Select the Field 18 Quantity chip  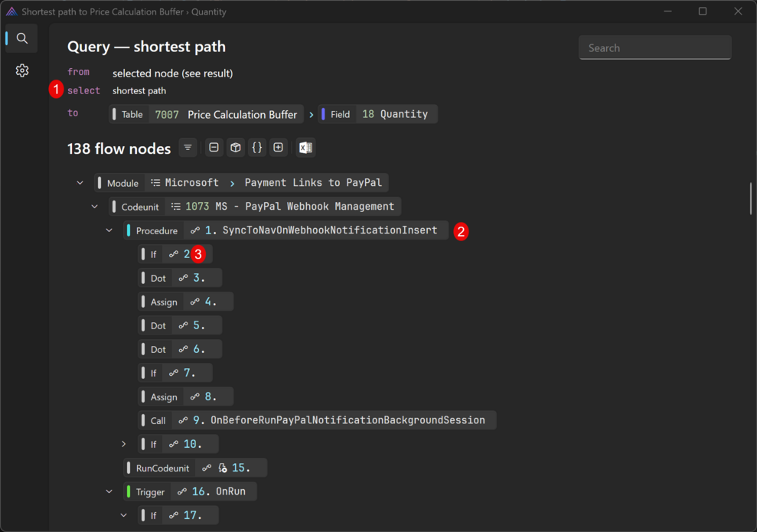click(x=378, y=114)
